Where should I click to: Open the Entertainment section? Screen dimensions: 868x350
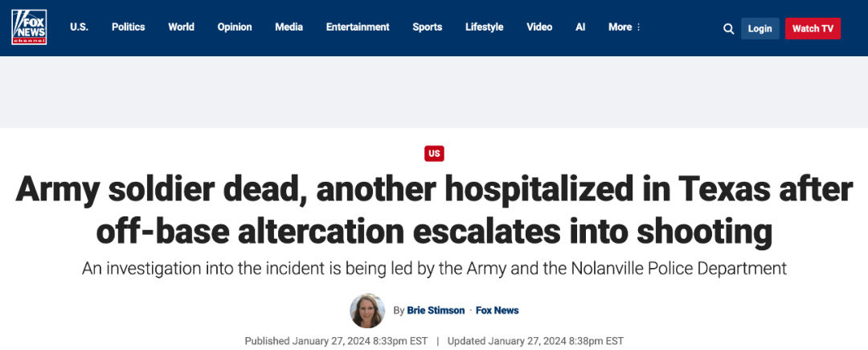[358, 27]
